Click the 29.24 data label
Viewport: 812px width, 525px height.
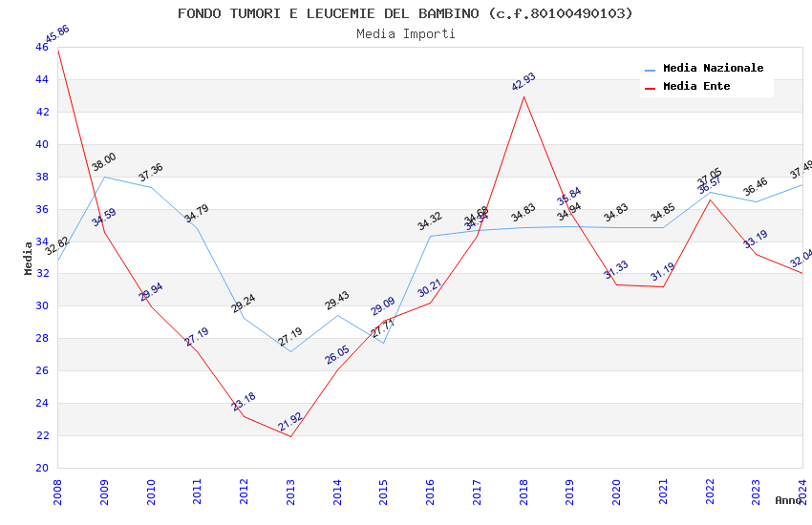click(x=244, y=304)
